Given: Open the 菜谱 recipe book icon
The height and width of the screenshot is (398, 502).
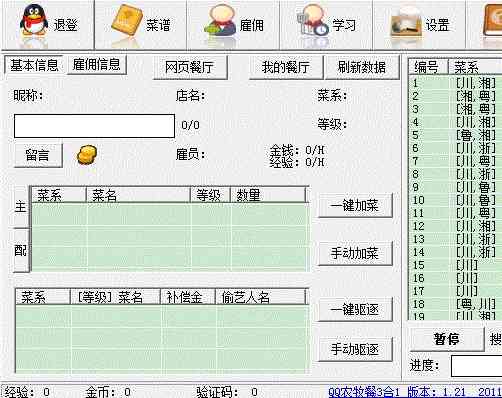Looking at the screenshot, I should pyautogui.click(x=126, y=20).
